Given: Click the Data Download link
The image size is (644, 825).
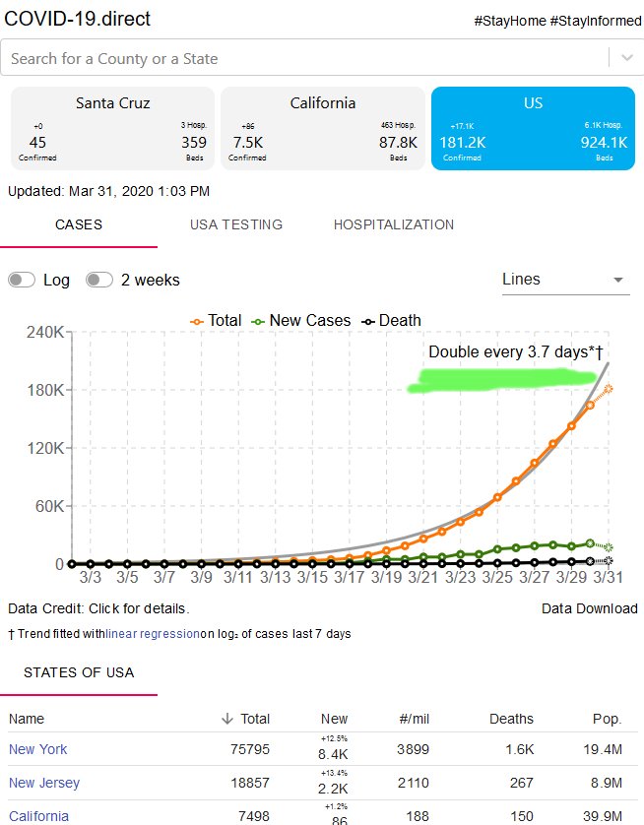Looking at the screenshot, I should pyautogui.click(x=590, y=608).
